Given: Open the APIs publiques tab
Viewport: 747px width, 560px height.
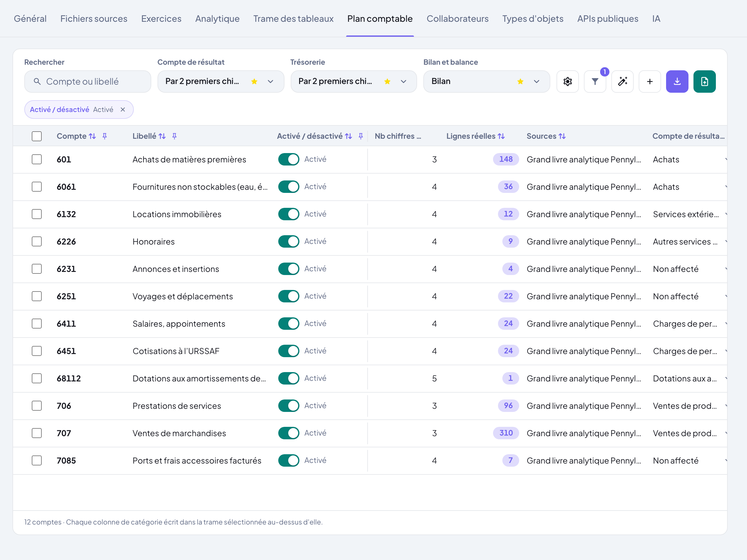Looking at the screenshot, I should coord(608,19).
